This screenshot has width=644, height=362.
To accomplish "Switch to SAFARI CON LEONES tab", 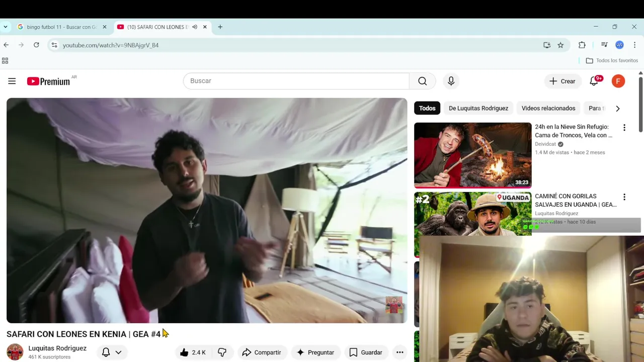I will point(157,27).
